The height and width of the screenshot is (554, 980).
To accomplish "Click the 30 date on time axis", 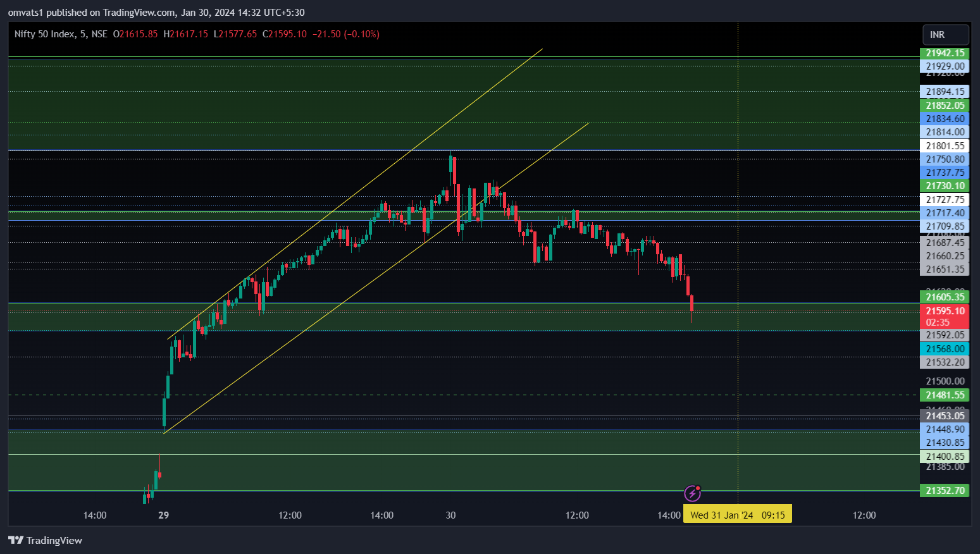I will click(x=450, y=515).
